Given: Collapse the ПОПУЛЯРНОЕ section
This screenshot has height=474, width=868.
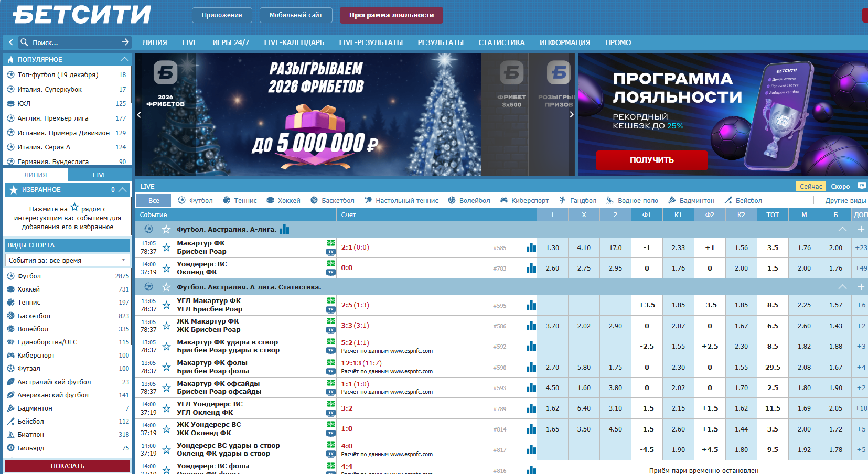Looking at the screenshot, I should (124, 59).
